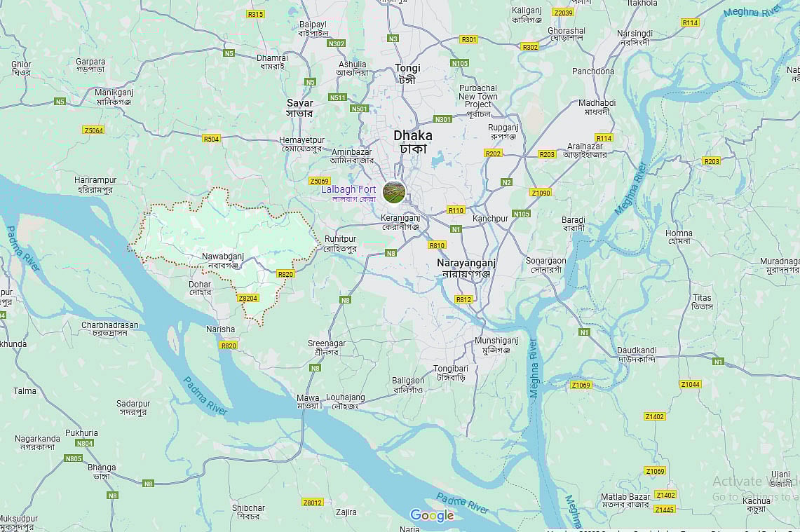
Task: Select the Z2039 highway shield
Action: [x=563, y=12]
